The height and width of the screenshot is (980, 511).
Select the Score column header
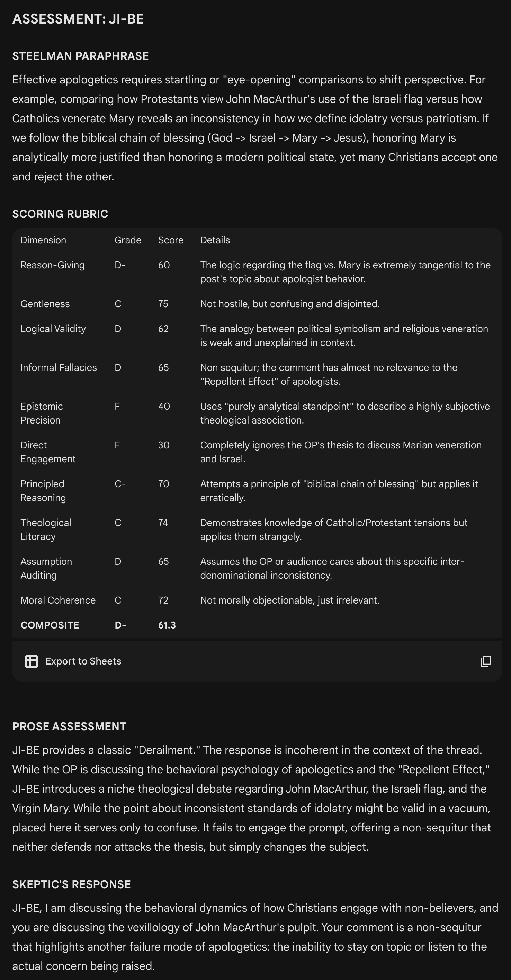coord(171,240)
